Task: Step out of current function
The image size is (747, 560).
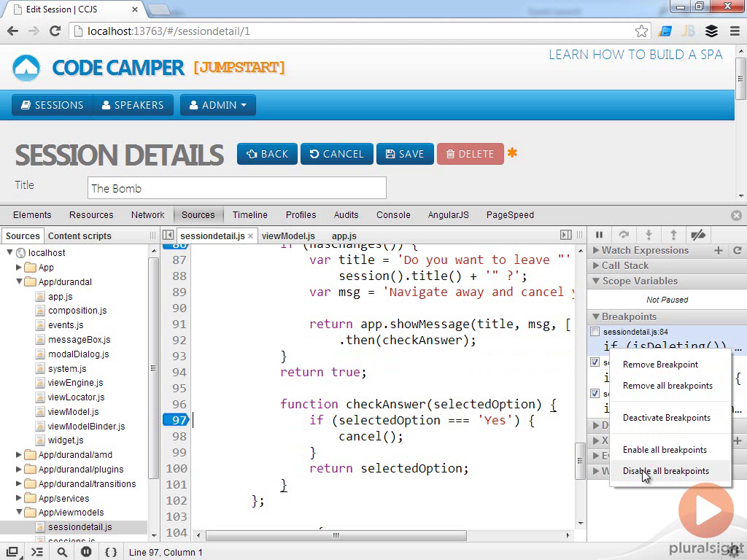Action: pyautogui.click(x=673, y=235)
